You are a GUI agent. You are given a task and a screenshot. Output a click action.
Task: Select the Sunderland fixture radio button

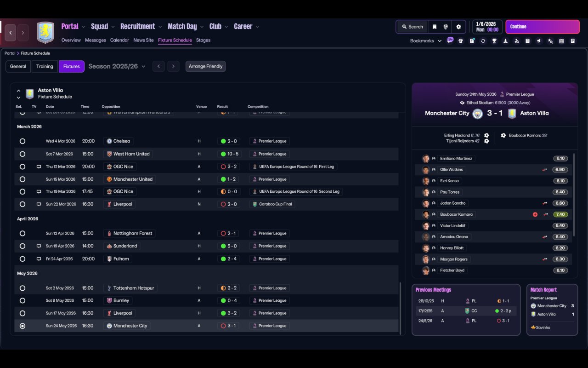point(23,246)
